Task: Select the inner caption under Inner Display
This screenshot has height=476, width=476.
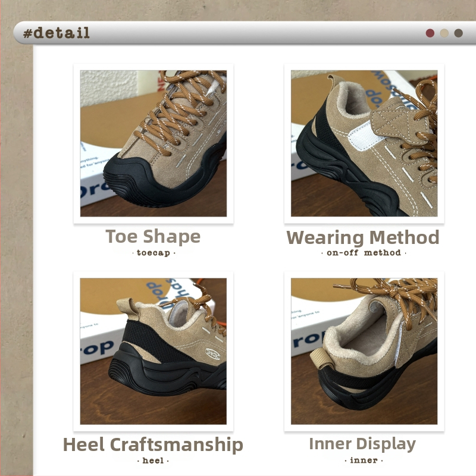Action: coord(363,460)
